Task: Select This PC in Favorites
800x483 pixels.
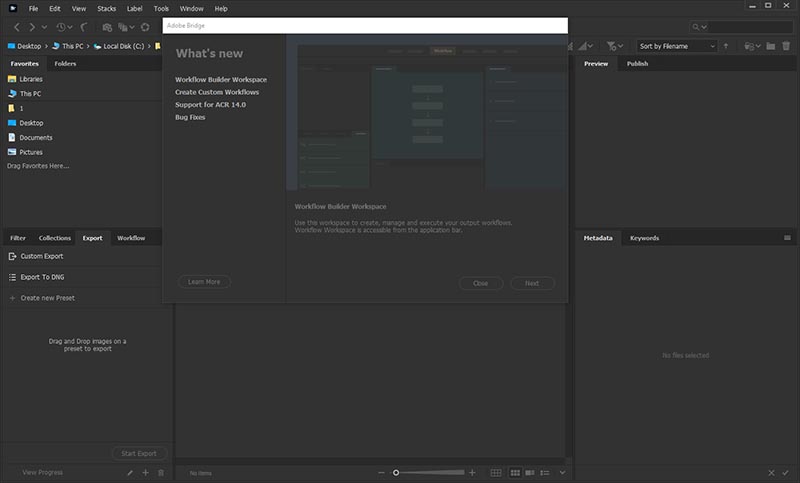Action: point(24,94)
